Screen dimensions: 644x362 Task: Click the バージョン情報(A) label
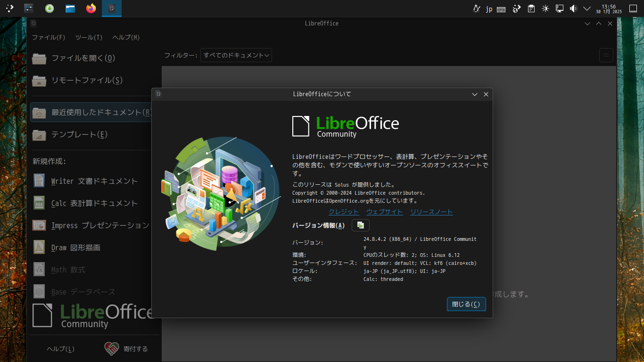point(318,225)
